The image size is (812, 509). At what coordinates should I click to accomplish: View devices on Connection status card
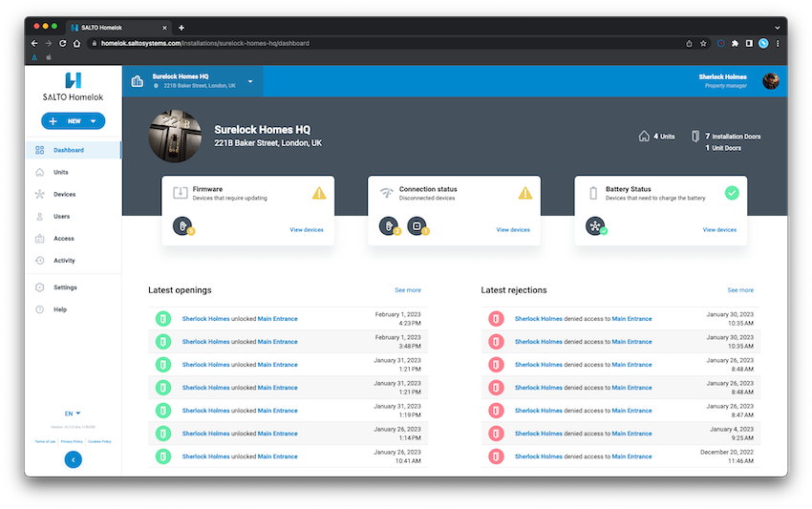click(x=513, y=230)
